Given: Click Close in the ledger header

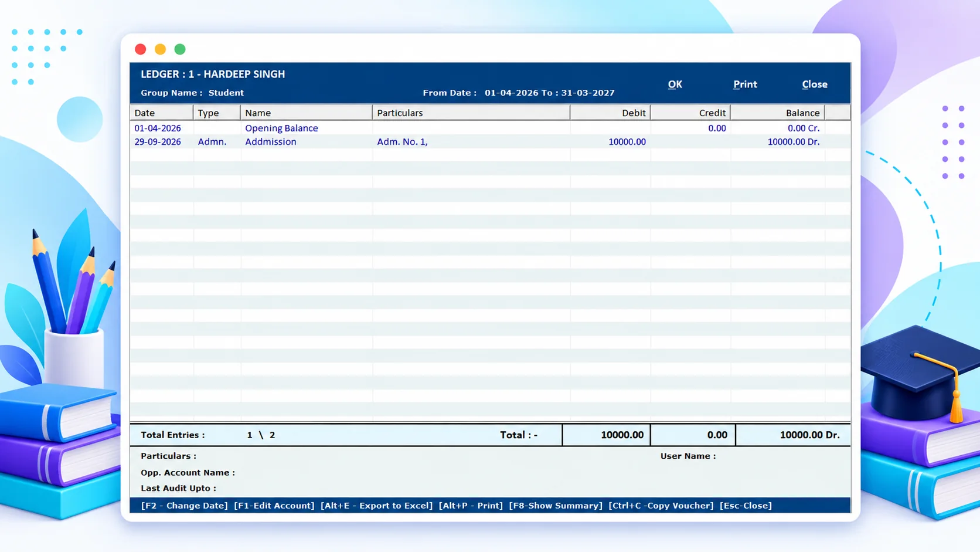Looking at the screenshot, I should [x=815, y=84].
